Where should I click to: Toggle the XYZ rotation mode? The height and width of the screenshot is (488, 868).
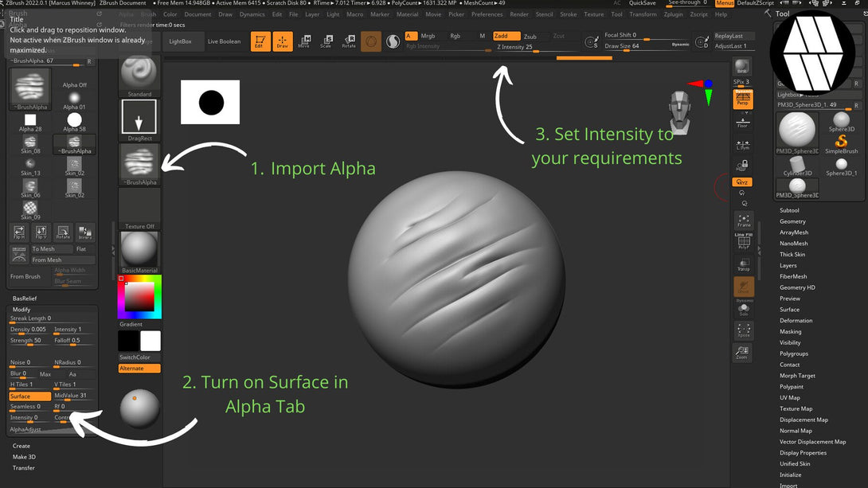point(742,182)
